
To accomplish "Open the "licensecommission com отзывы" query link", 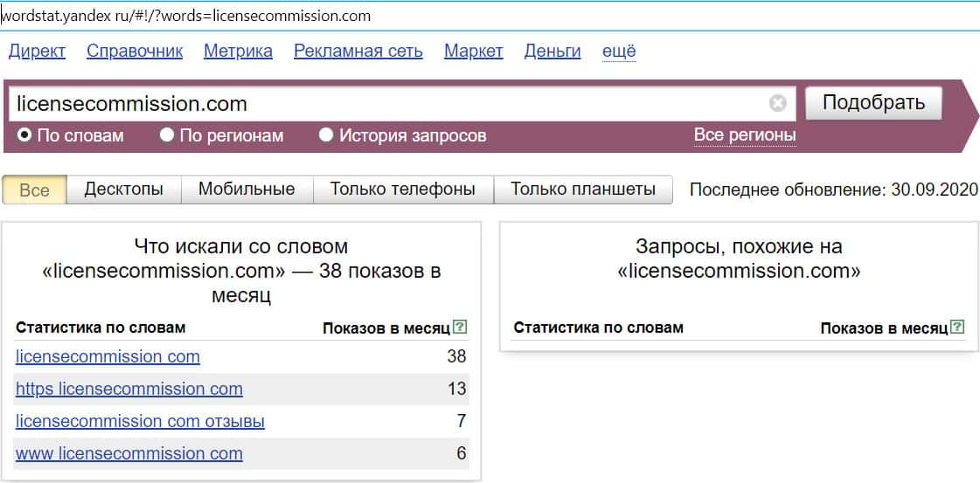I will [140, 421].
